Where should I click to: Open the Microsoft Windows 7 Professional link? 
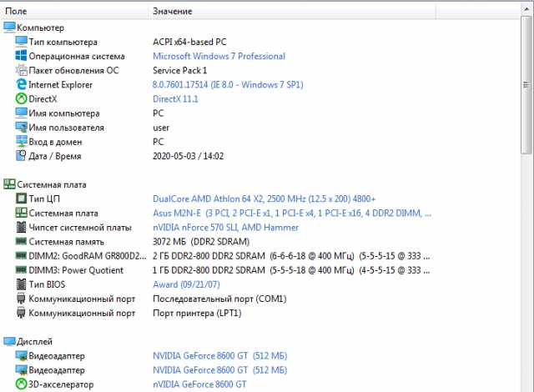219,56
